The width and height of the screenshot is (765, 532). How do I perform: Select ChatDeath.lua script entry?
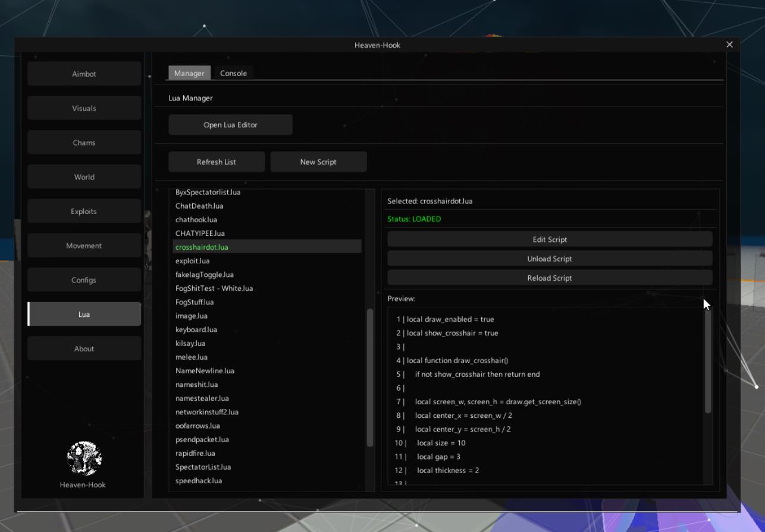tap(199, 206)
